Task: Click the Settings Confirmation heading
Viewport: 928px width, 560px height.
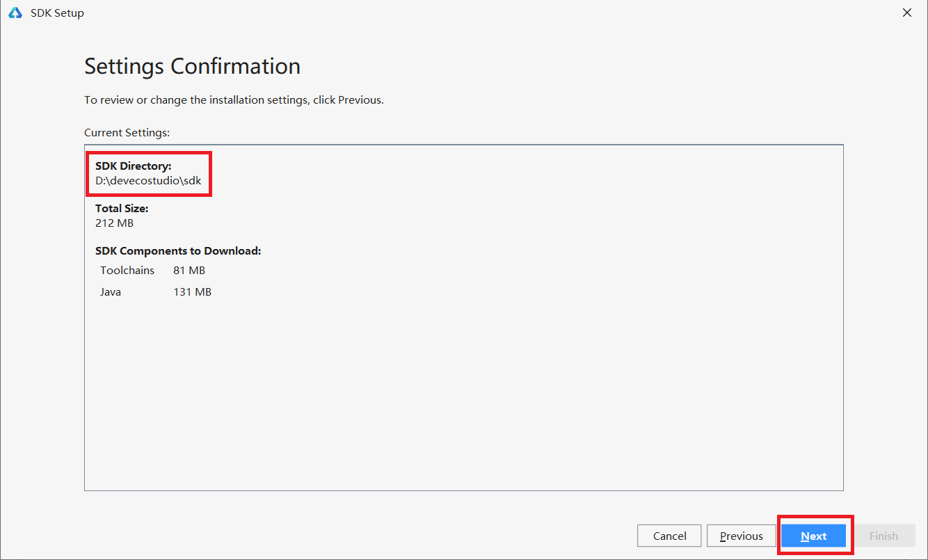Action: pyautogui.click(x=192, y=66)
